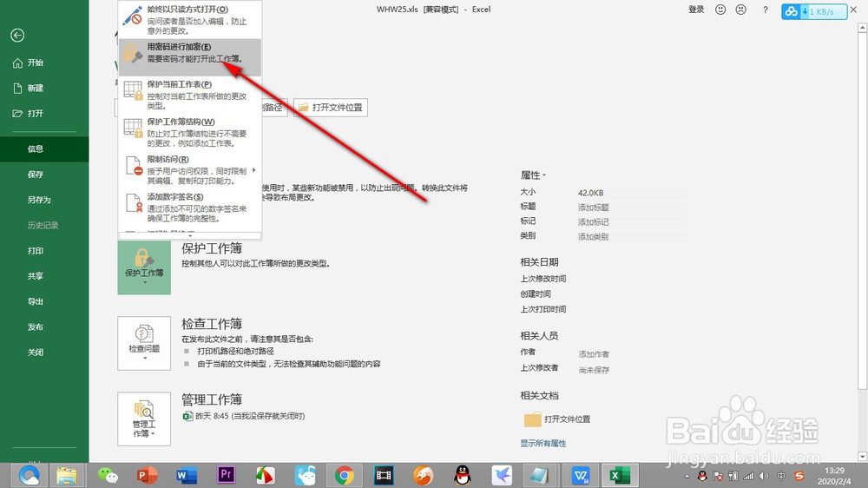Choose 用密码进行加密 option
The width and height of the screenshot is (868, 488).
pos(190,57)
